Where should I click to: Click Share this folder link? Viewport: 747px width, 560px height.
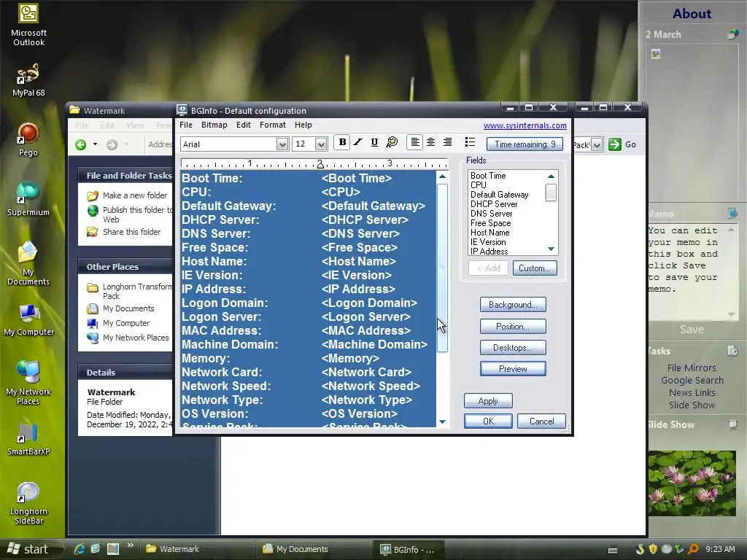click(x=131, y=232)
